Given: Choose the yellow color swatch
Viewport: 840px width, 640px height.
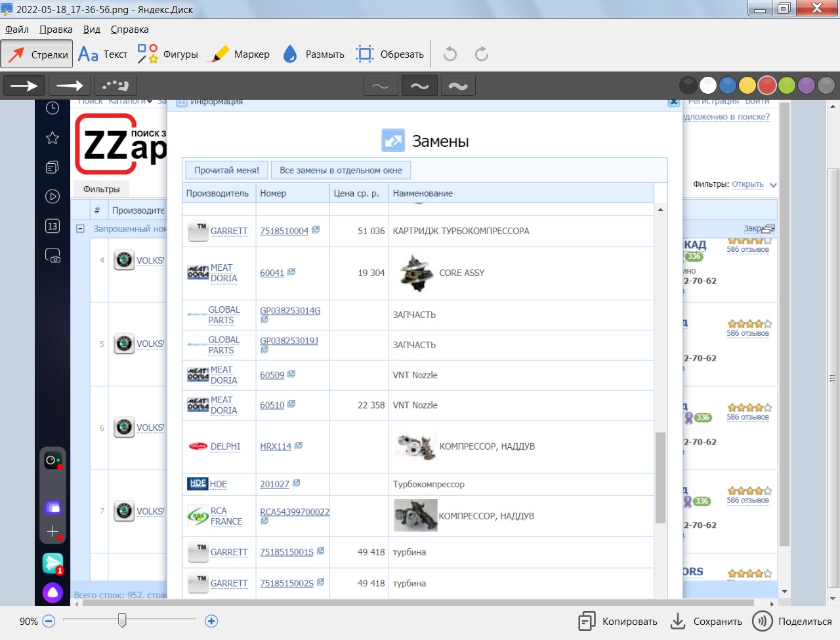Looking at the screenshot, I should pos(747,85).
